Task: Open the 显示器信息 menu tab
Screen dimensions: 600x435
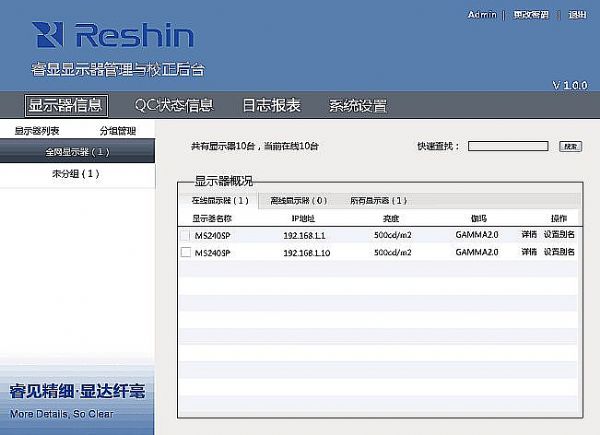Action: [65, 105]
